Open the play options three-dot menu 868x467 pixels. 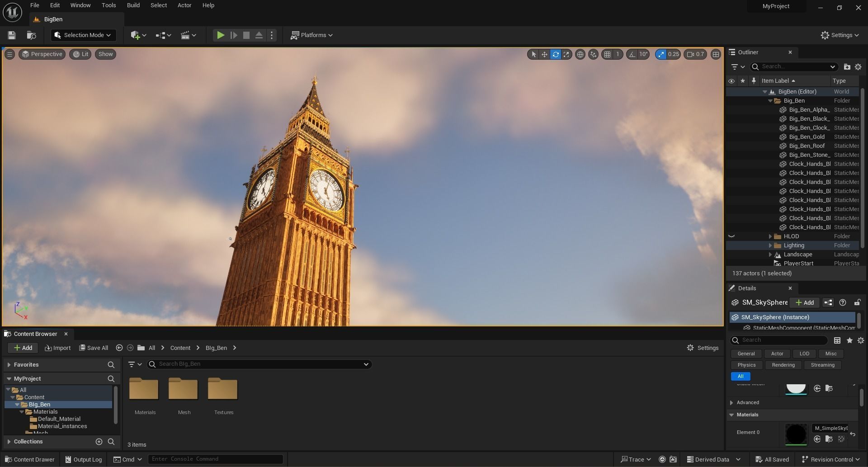point(272,35)
